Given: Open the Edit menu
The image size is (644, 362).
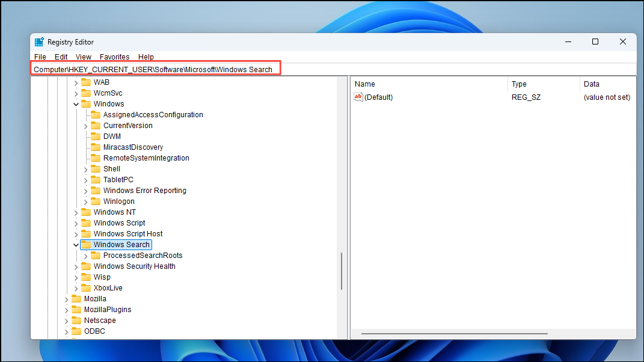Looking at the screenshot, I should [x=61, y=57].
